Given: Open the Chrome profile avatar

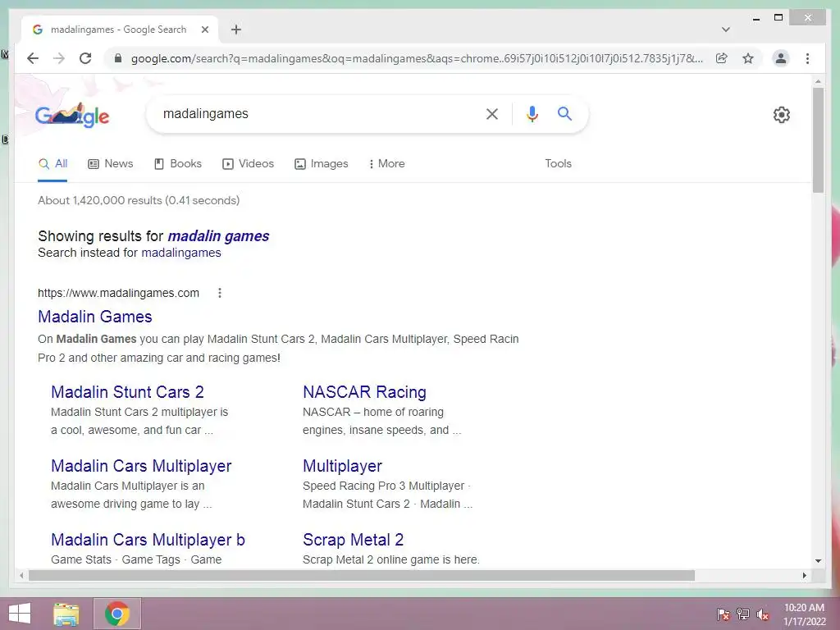Looking at the screenshot, I should coord(781,58).
